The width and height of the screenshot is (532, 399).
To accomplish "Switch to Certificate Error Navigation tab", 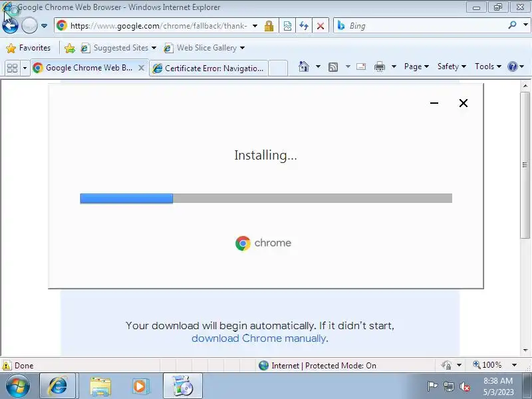I will (209, 68).
